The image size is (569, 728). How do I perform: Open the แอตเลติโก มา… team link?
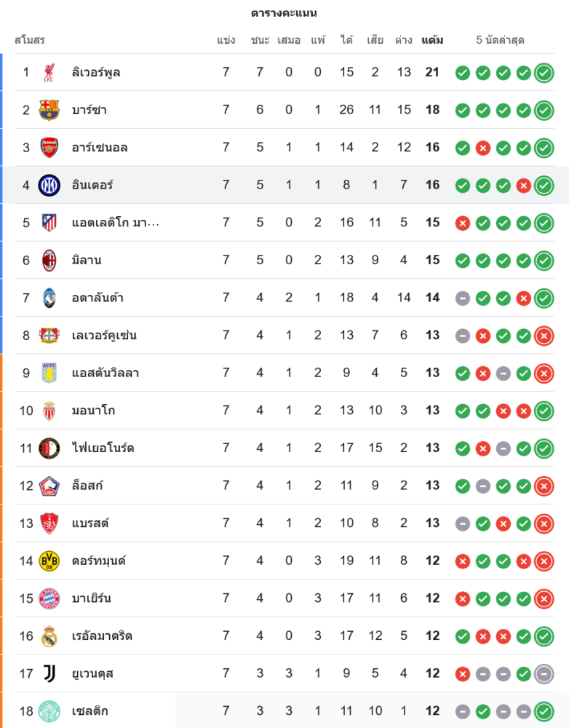pos(115,223)
